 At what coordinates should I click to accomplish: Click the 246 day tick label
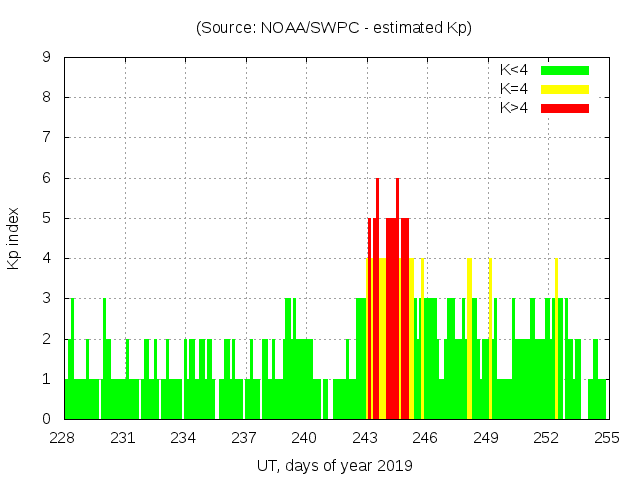point(426,438)
